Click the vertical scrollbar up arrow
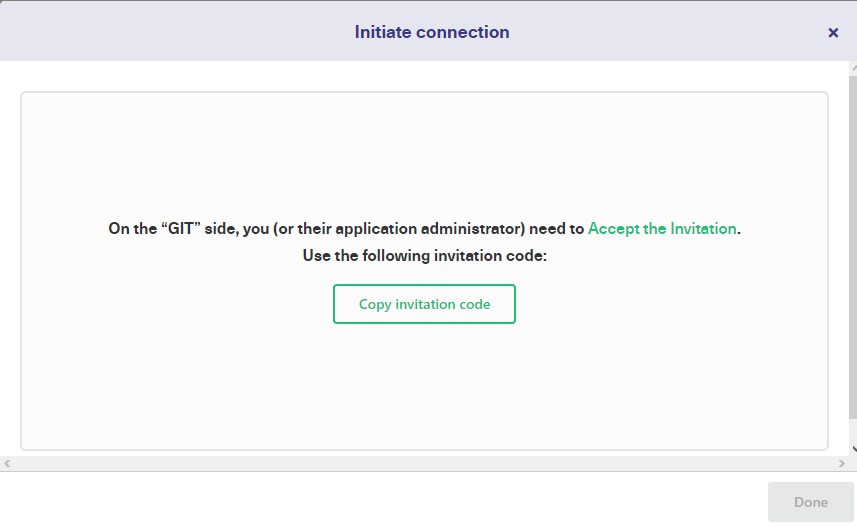This screenshot has width=857, height=526. pos(854,68)
